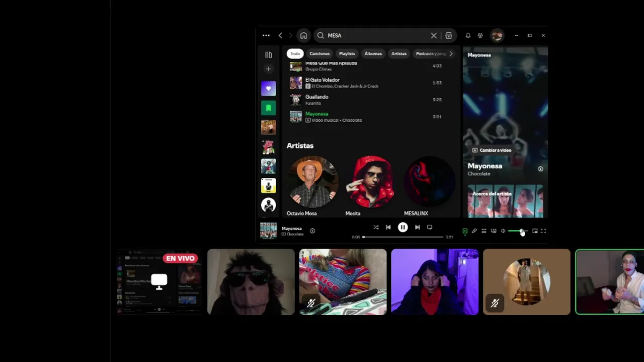The height and width of the screenshot is (362, 644).
Task: Toggle the Now Playing view button
Action: [465, 231]
